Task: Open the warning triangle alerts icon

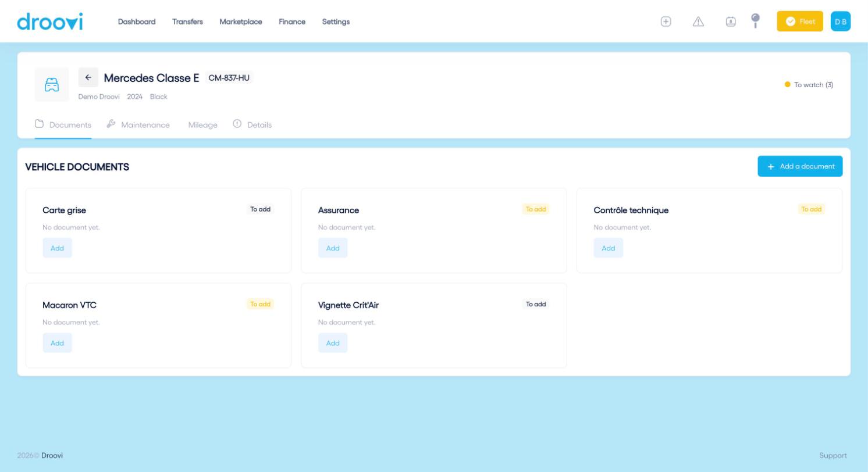Action: point(699,22)
